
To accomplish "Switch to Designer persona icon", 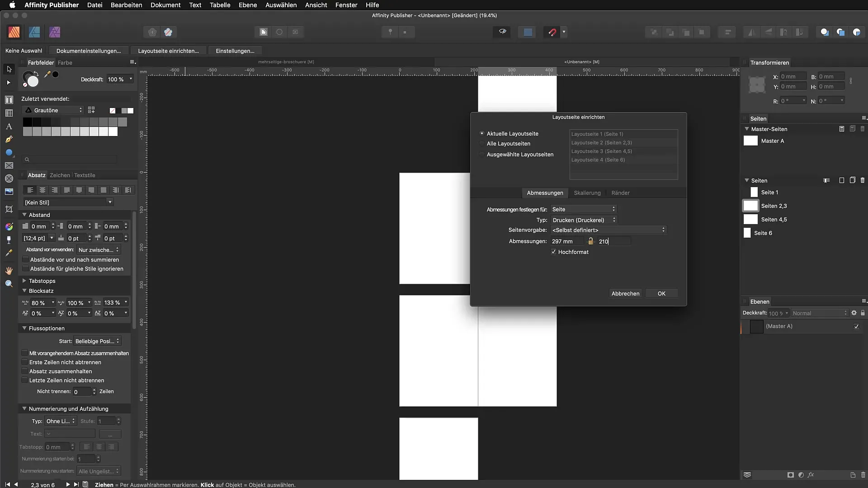I will (34, 32).
